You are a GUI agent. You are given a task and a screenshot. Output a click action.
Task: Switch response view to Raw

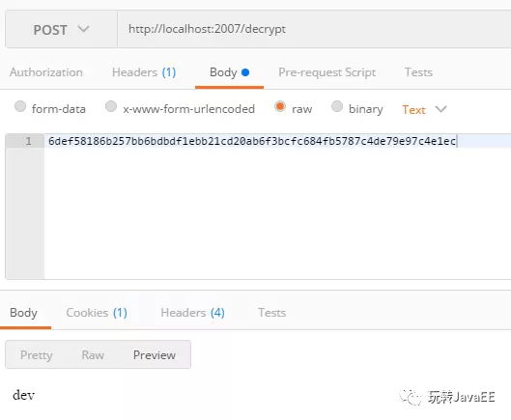(93, 355)
